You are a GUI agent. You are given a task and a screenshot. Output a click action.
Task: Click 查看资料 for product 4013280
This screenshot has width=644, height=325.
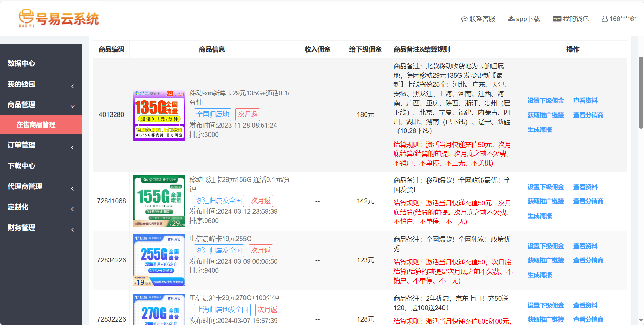click(x=585, y=101)
